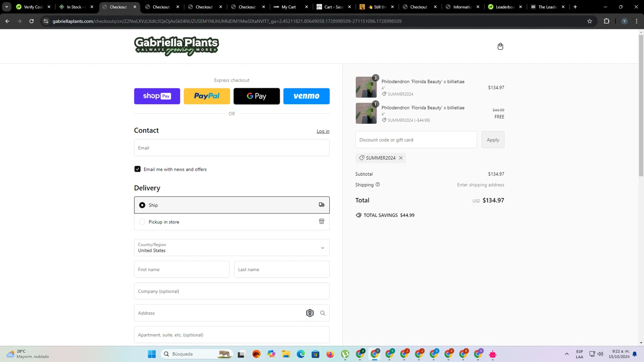
Task: Open the clock showing 9:22 a. m.
Action: click(x=619, y=354)
